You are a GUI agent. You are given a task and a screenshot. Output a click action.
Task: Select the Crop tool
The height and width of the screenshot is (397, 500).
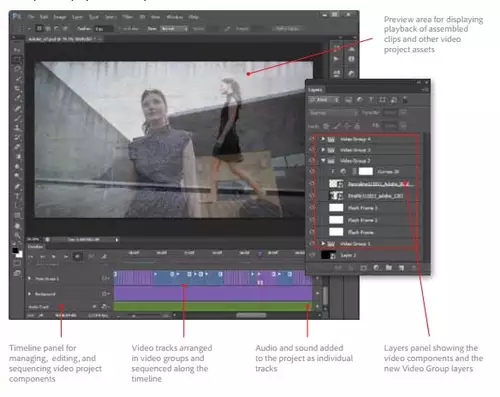pos(17,89)
